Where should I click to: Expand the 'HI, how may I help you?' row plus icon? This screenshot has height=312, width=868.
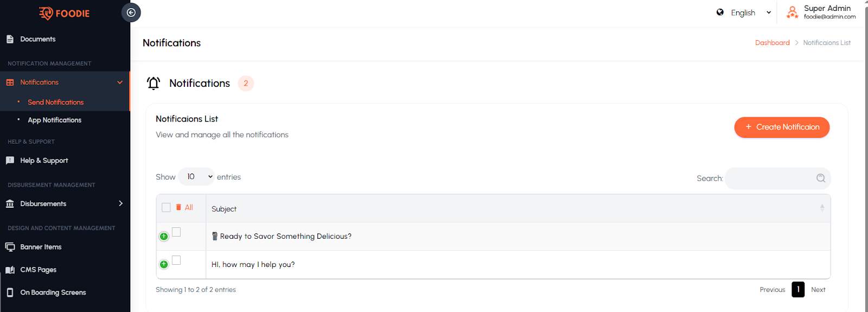click(x=164, y=265)
